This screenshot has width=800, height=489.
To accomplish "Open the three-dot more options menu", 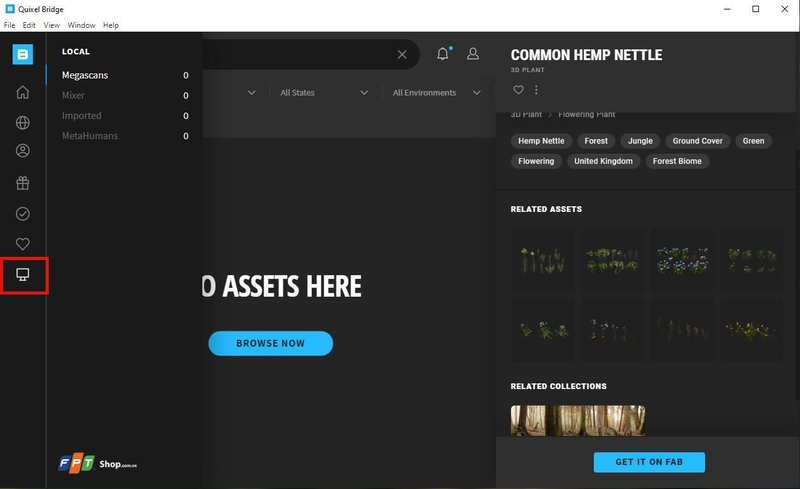I will click(536, 90).
